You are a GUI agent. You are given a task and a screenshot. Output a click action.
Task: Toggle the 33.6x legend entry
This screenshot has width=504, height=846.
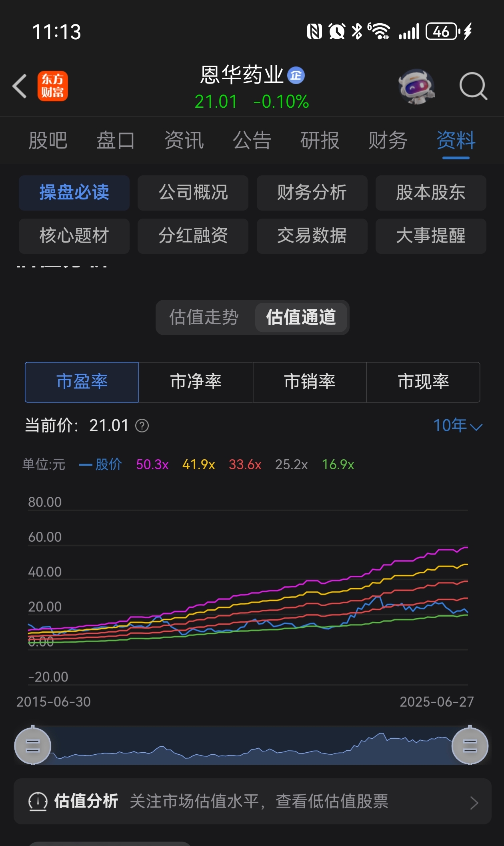(245, 464)
